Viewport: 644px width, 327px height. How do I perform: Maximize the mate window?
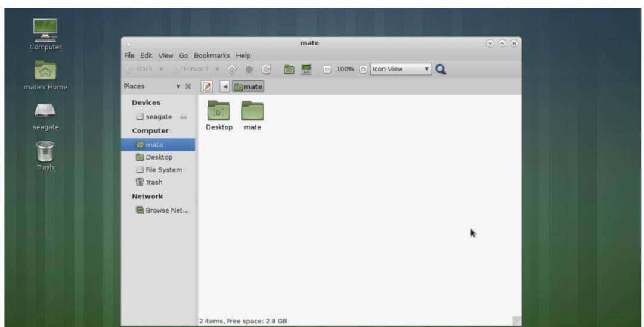(502, 43)
